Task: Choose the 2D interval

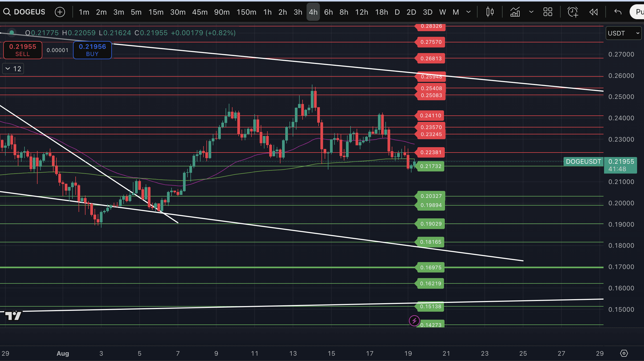Action: (x=411, y=12)
